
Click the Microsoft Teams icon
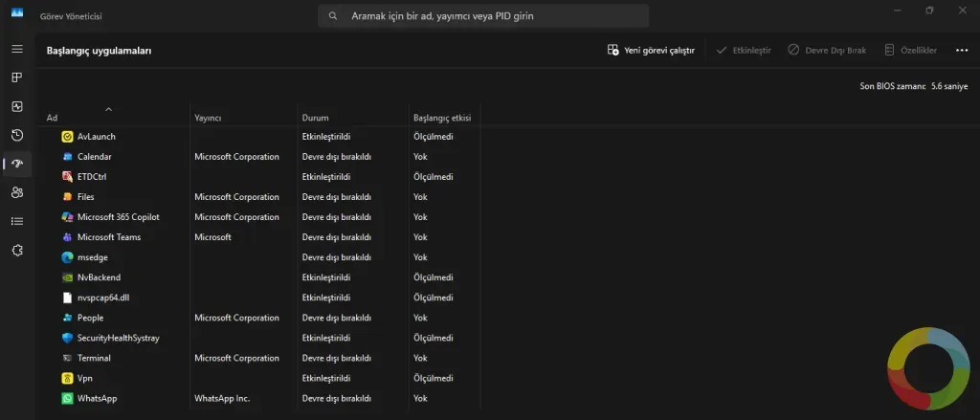[x=67, y=237]
